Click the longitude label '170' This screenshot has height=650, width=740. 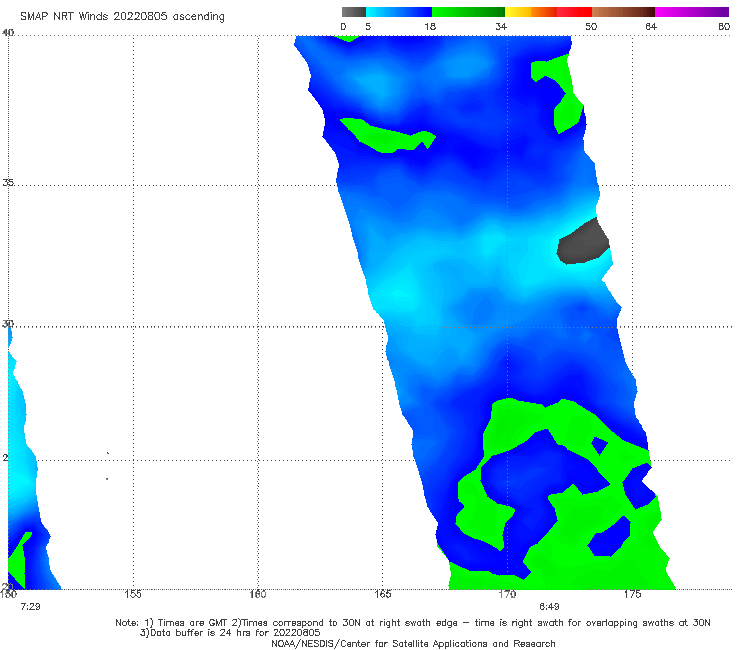pos(507,594)
